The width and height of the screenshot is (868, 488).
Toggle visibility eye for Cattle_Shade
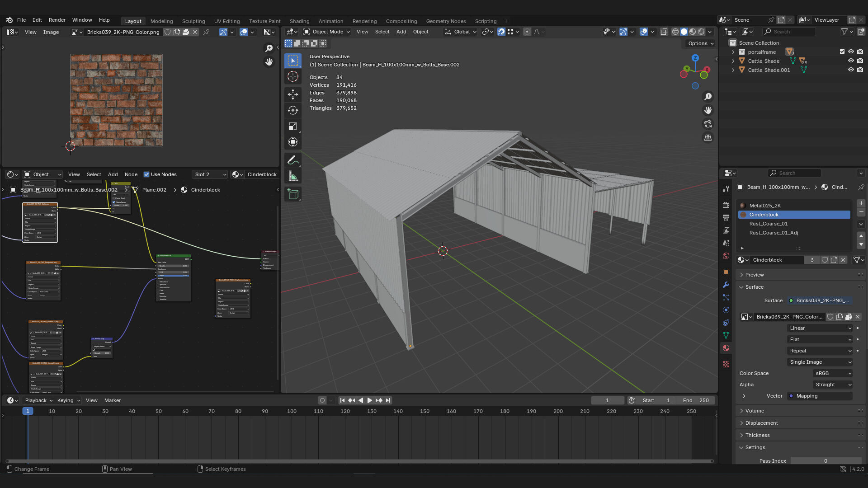tap(851, 61)
